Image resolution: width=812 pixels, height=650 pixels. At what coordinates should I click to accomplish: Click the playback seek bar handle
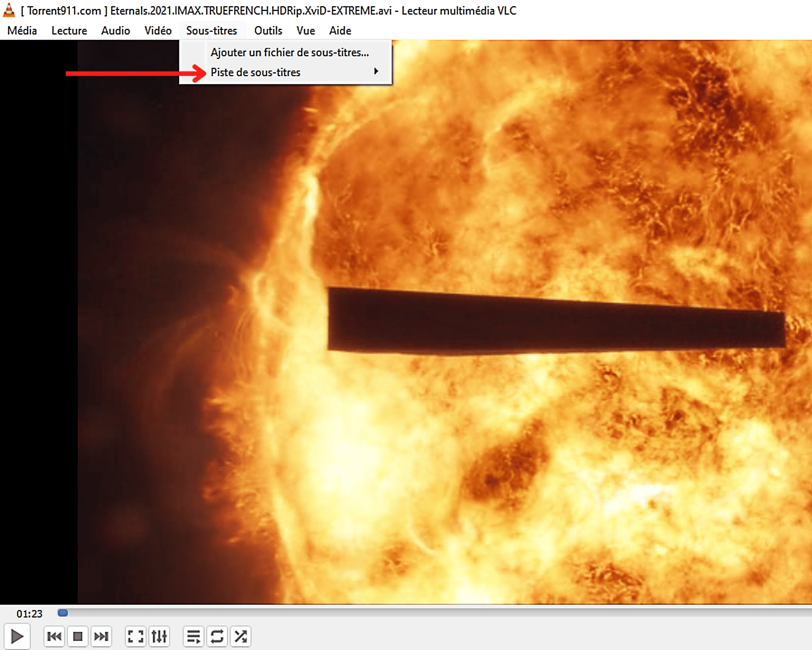click(63, 613)
